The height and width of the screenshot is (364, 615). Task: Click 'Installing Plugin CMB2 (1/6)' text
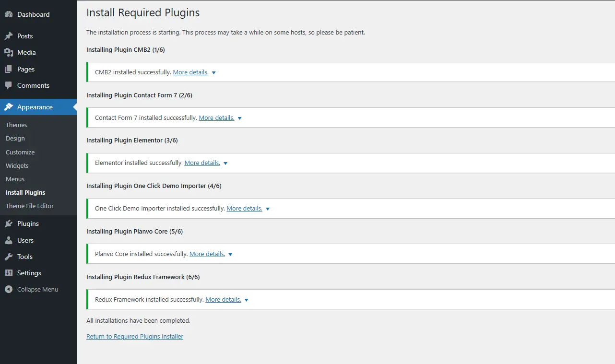click(x=126, y=50)
